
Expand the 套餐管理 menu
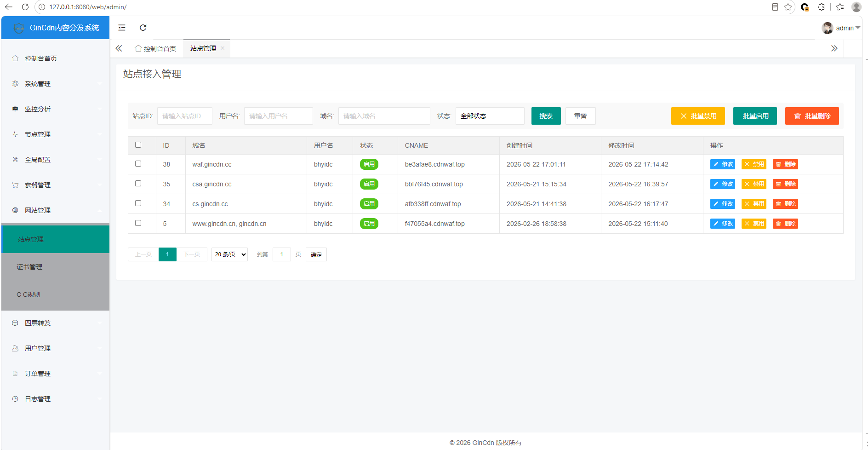(55, 185)
